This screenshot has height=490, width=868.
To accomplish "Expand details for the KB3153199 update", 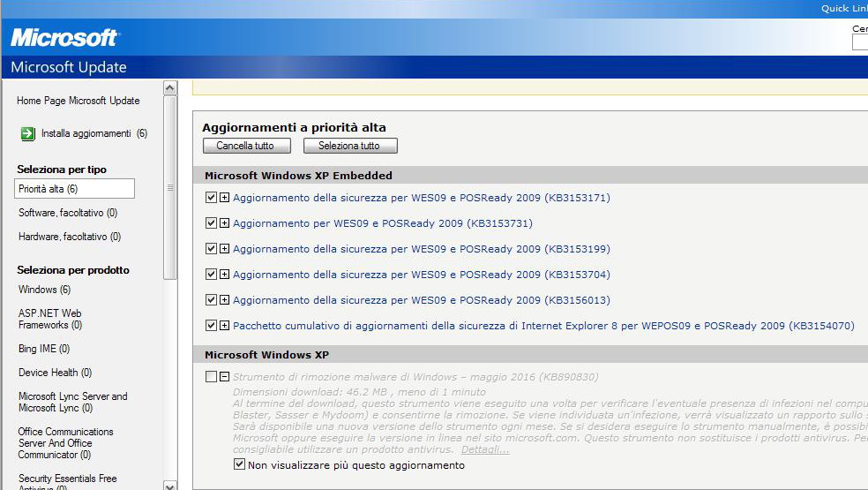I will (x=224, y=248).
